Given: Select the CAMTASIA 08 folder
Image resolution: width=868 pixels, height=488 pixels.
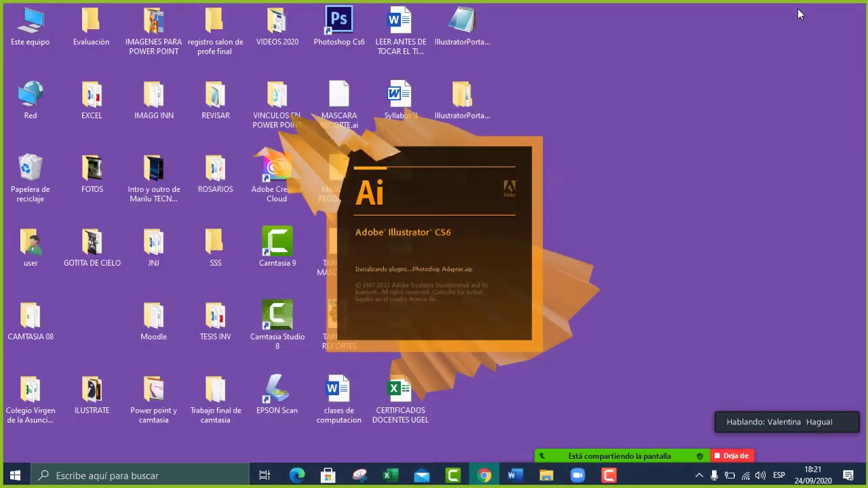Looking at the screenshot, I should pos(30,321).
